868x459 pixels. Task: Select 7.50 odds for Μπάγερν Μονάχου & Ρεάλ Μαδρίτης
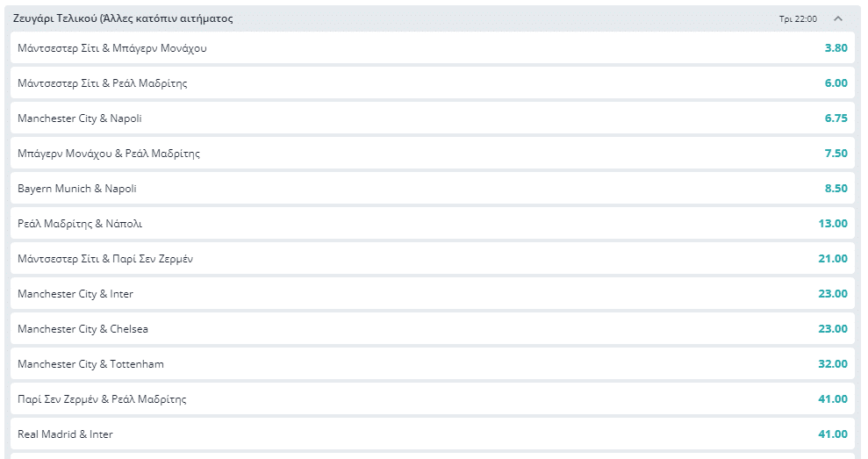[836, 154]
